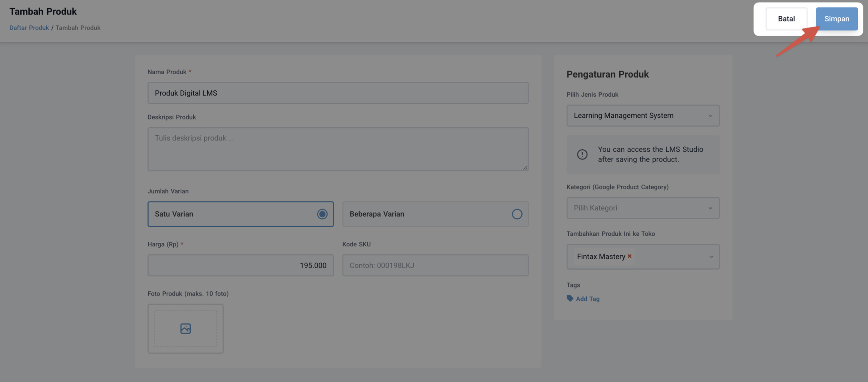Click the Deskripsi Produk text area
Image resolution: width=868 pixels, height=382 pixels.
[338, 149]
